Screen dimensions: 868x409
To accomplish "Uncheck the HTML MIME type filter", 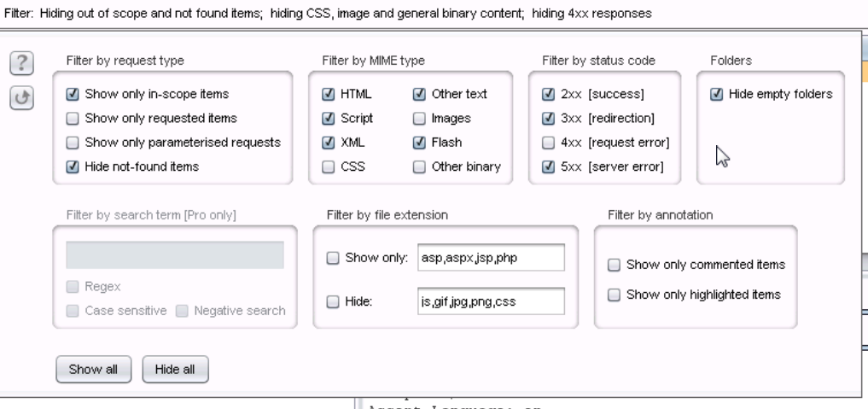I will click(x=329, y=94).
